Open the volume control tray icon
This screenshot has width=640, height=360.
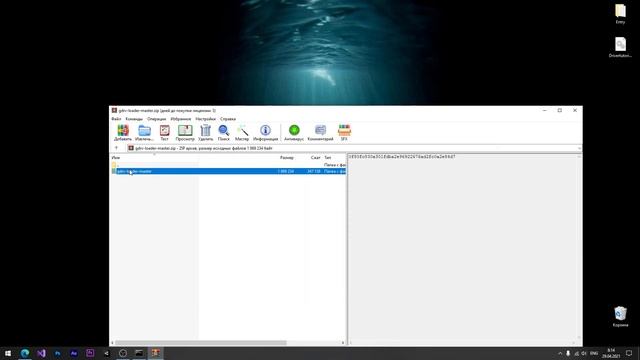click(x=584, y=353)
